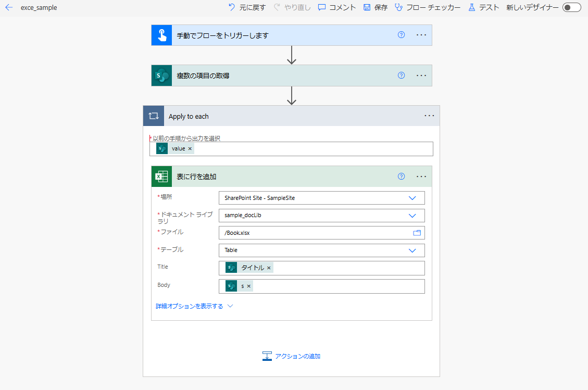Click the folder picker icon beside /Book.xlsx
This screenshot has width=588, height=390.
(417, 233)
